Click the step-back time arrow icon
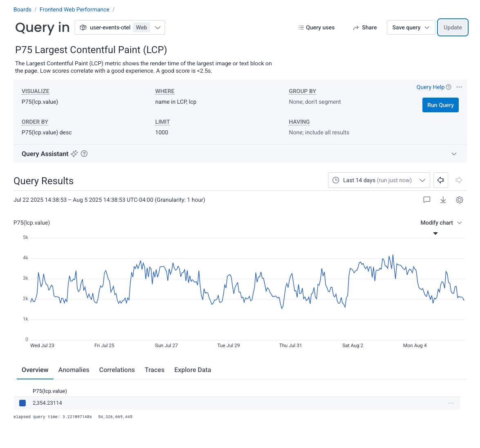 (x=441, y=180)
